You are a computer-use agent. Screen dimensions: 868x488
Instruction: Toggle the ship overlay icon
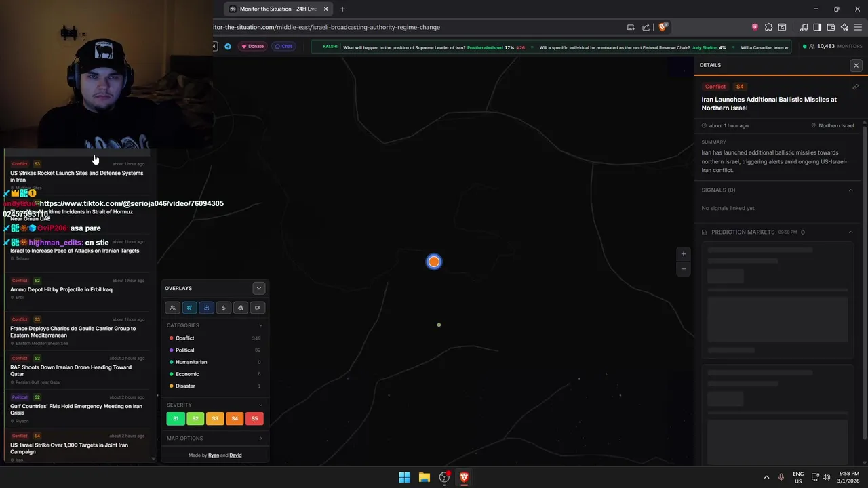206,308
